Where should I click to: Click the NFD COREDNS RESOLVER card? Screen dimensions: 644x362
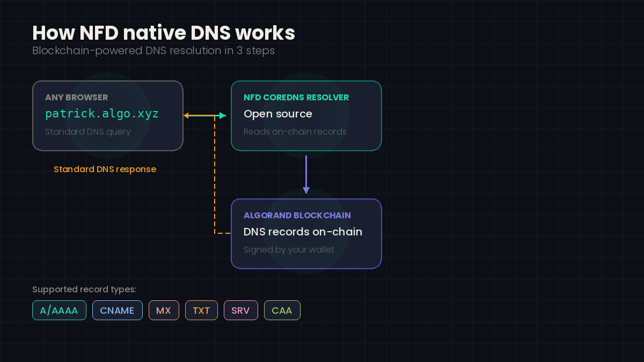(306, 115)
